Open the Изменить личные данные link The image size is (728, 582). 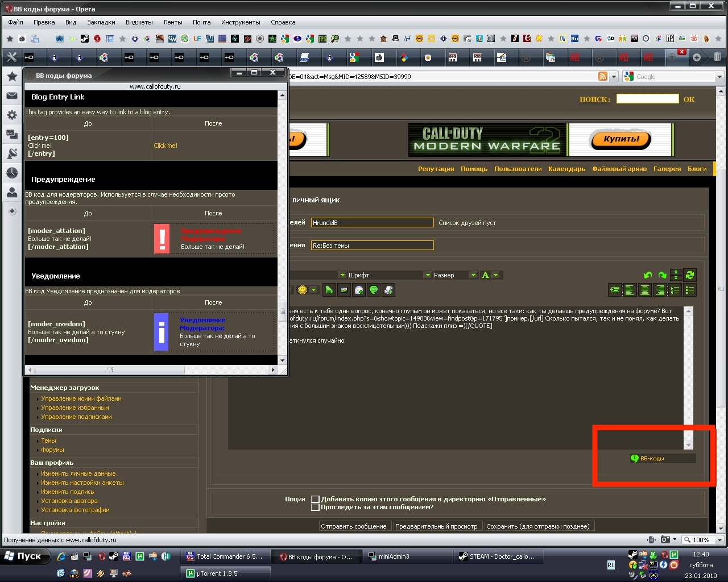pyautogui.click(x=78, y=473)
